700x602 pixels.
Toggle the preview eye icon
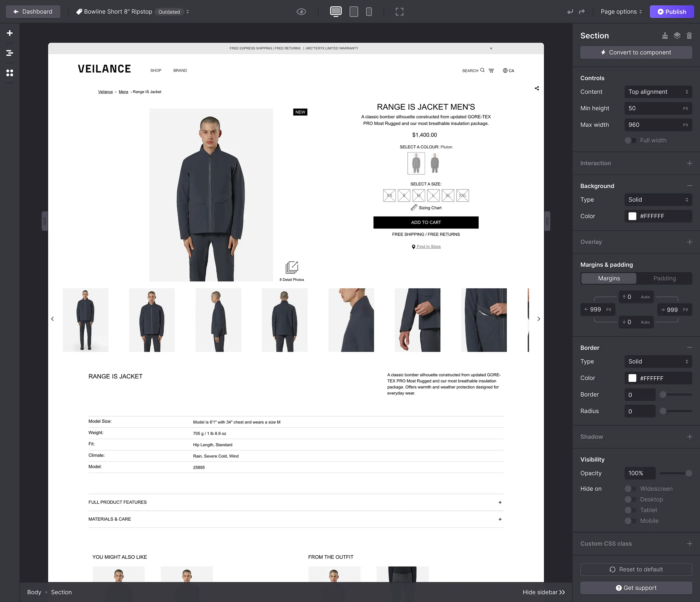301,12
